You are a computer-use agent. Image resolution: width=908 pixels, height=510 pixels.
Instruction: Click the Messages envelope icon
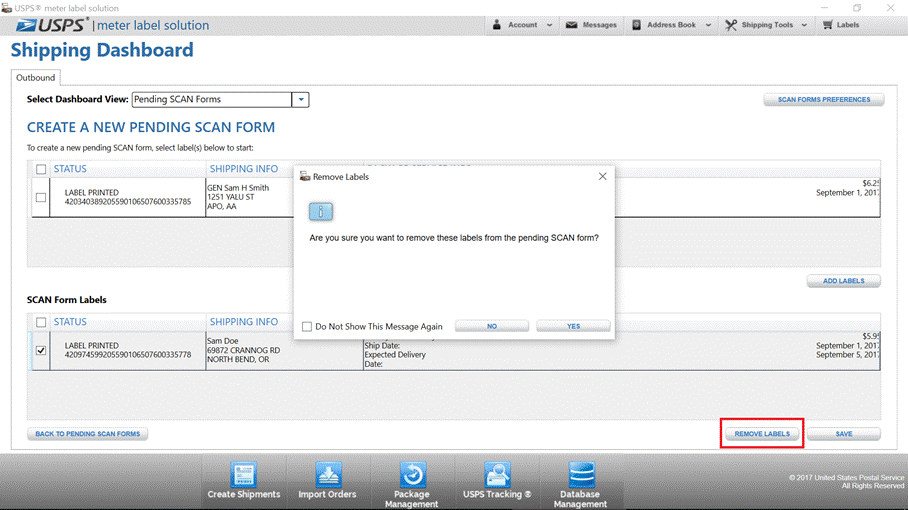pyautogui.click(x=571, y=25)
